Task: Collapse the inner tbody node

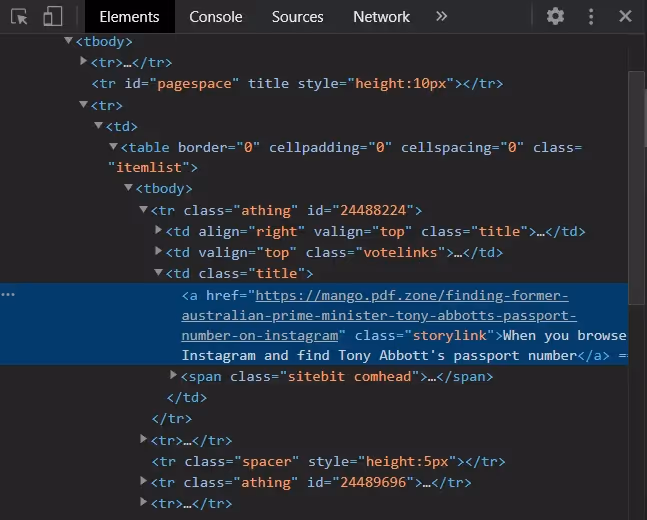Action: (128, 187)
